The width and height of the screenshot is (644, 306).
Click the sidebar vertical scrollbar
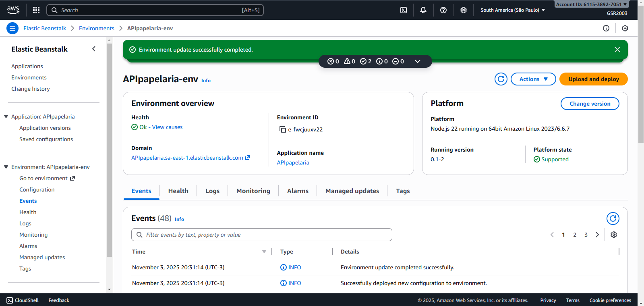click(x=109, y=150)
